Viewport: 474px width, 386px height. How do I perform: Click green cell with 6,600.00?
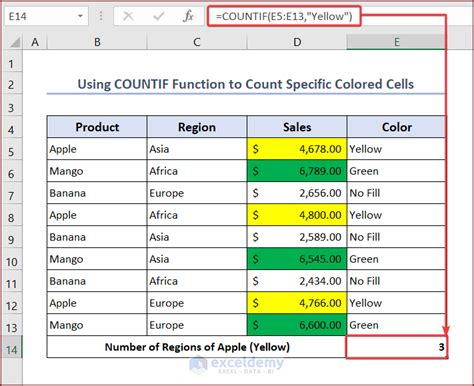[x=297, y=325]
